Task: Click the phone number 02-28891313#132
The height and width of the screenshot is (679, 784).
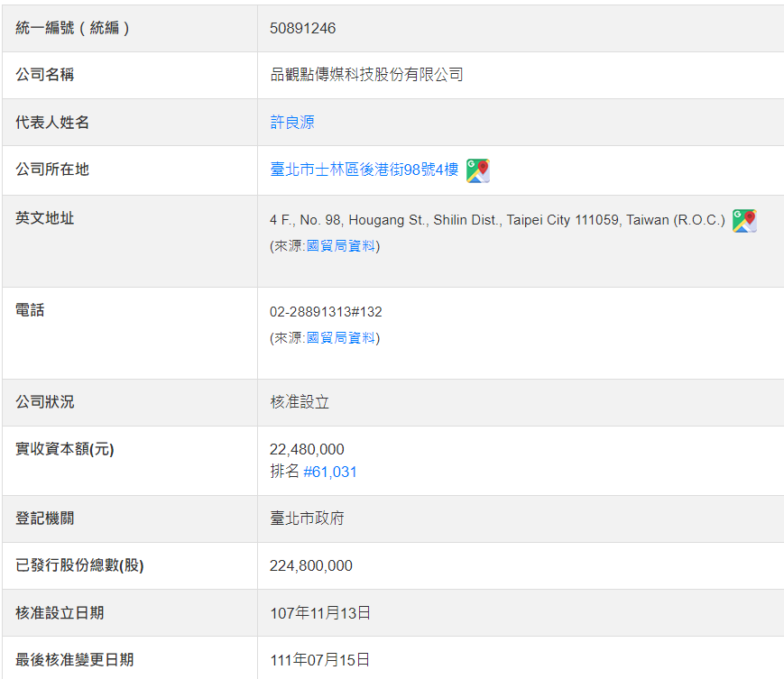Action: coord(326,312)
